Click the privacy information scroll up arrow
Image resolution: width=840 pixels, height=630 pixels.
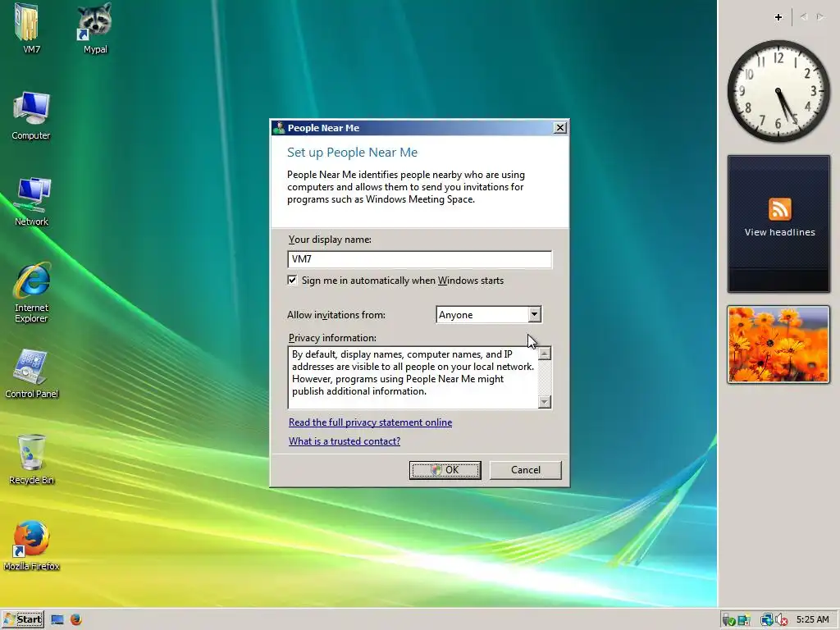[545, 354]
